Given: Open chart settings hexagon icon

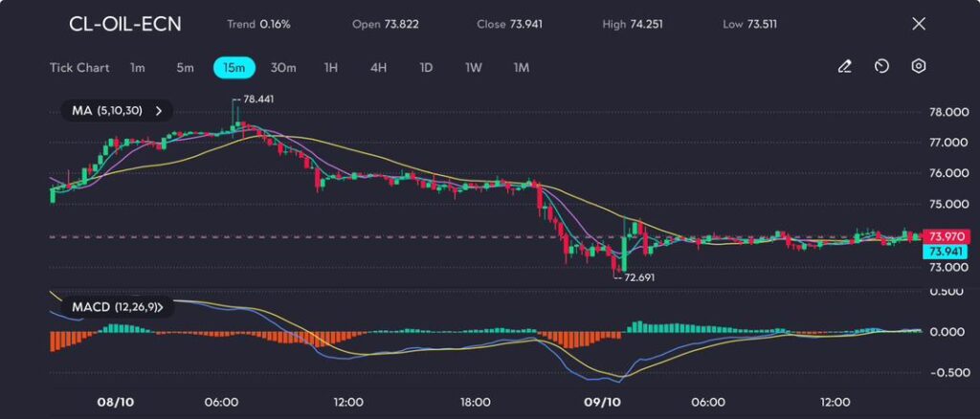Looking at the screenshot, I should pos(919,67).
